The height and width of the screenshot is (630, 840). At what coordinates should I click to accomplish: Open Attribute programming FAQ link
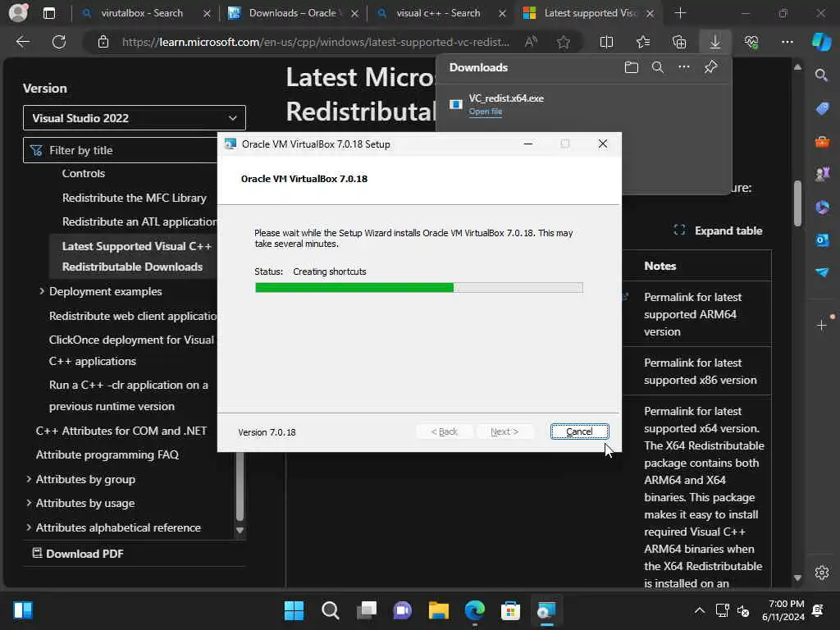tap(107, 454)
